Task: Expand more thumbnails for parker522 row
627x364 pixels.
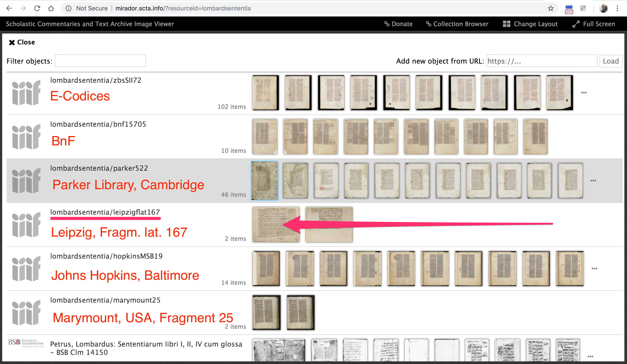Action: tap(593, 181)
